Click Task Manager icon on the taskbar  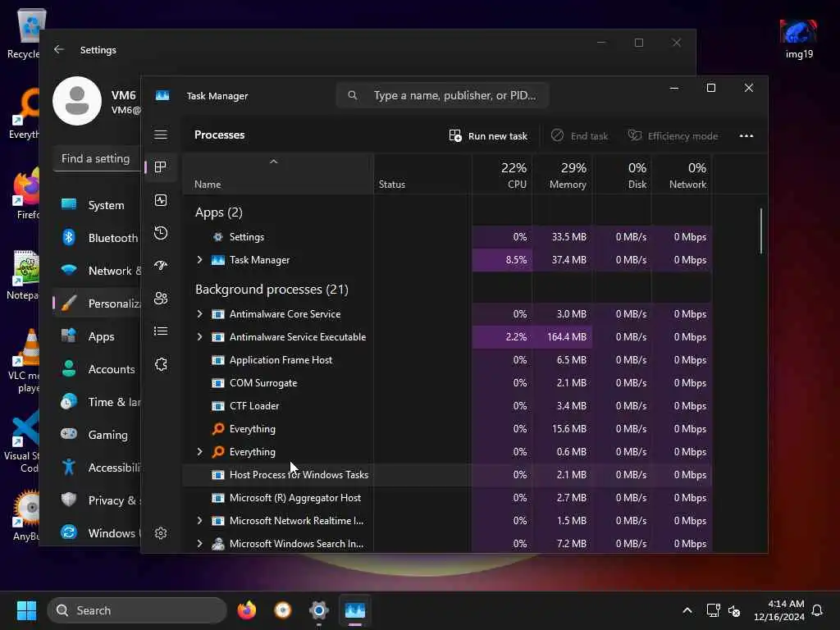[x=354, y=610]
